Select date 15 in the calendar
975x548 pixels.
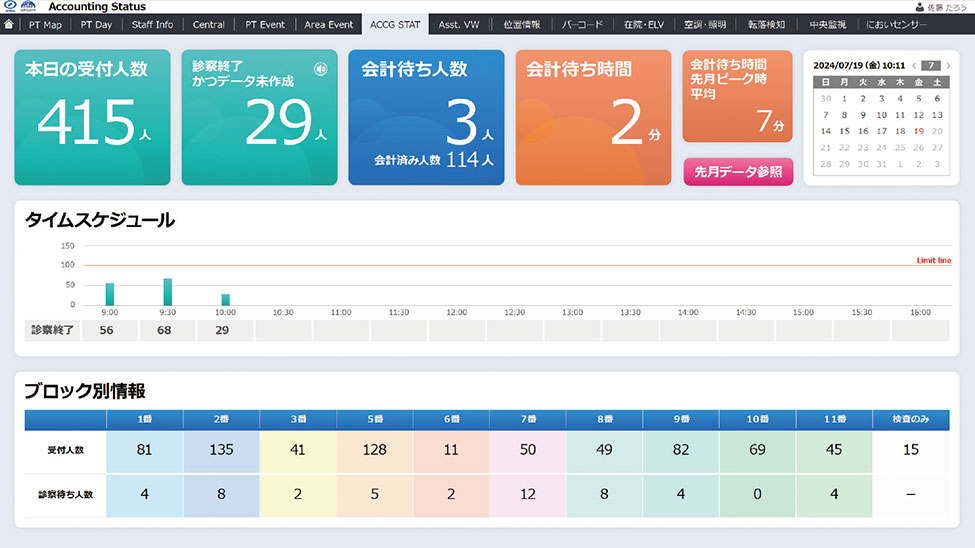(844, 131)
